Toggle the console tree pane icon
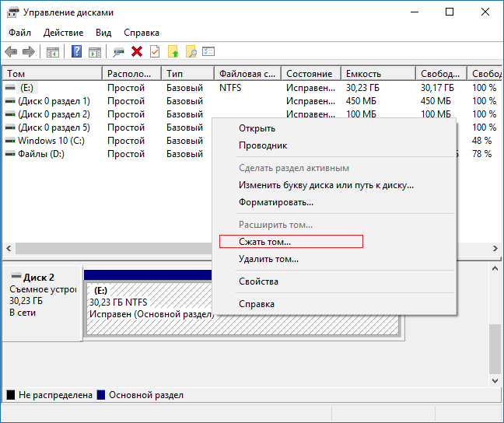Screen dimensions: 504x423 (53, 51)
